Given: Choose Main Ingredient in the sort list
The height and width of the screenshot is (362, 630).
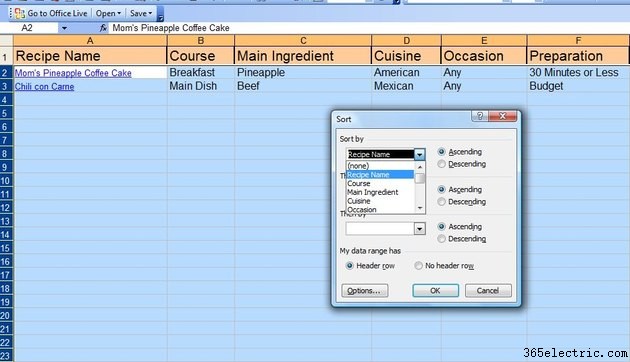Looking at the screenshot, I should [x=380, y=192].
